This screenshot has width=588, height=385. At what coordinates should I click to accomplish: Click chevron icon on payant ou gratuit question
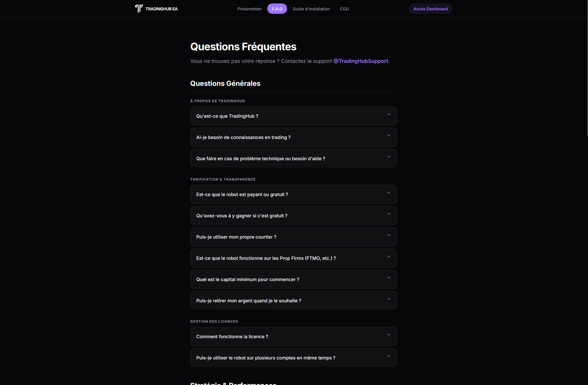[x=389, y=193]
